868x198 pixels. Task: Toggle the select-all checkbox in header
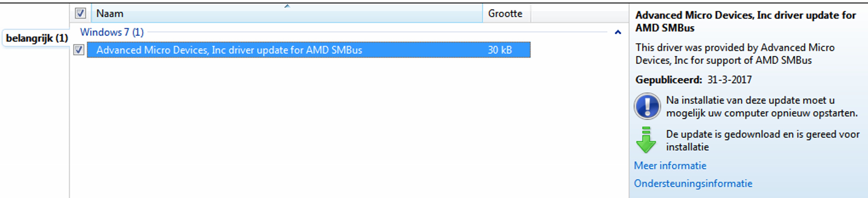click(80, 13)
